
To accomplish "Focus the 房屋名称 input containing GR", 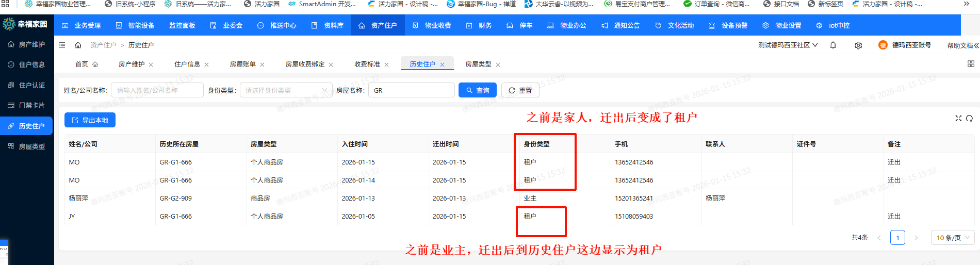I will pos(412,90).
